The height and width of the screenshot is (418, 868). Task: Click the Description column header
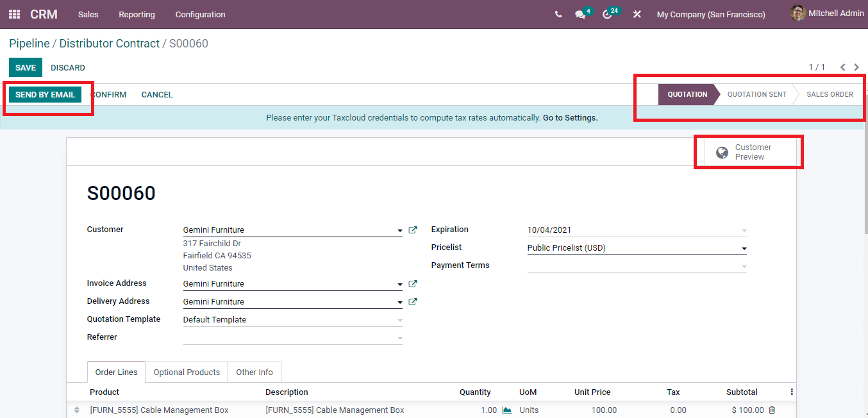287,392
